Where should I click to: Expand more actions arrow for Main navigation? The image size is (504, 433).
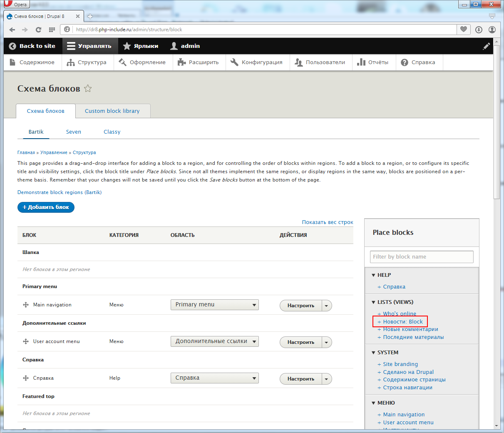pos(327,306)
